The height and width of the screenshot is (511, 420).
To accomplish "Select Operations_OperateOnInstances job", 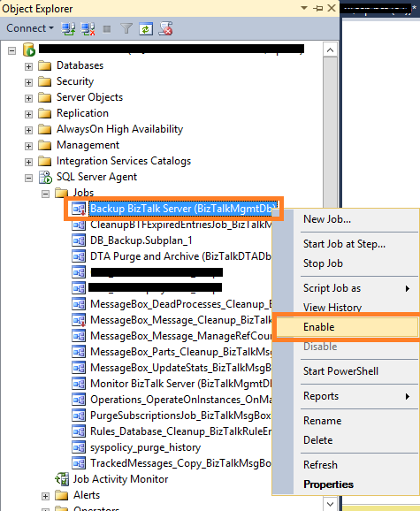I will click(181, 400).
